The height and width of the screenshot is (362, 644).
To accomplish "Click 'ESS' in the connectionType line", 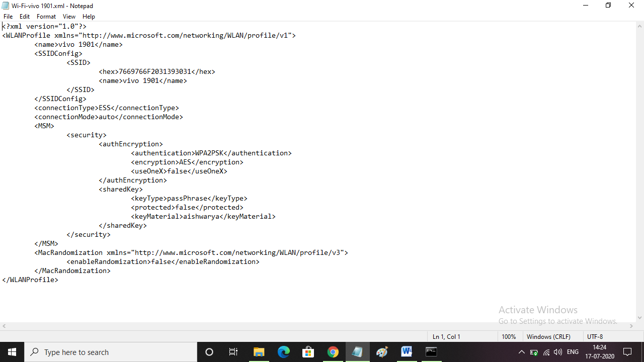I will coord(105,108).
